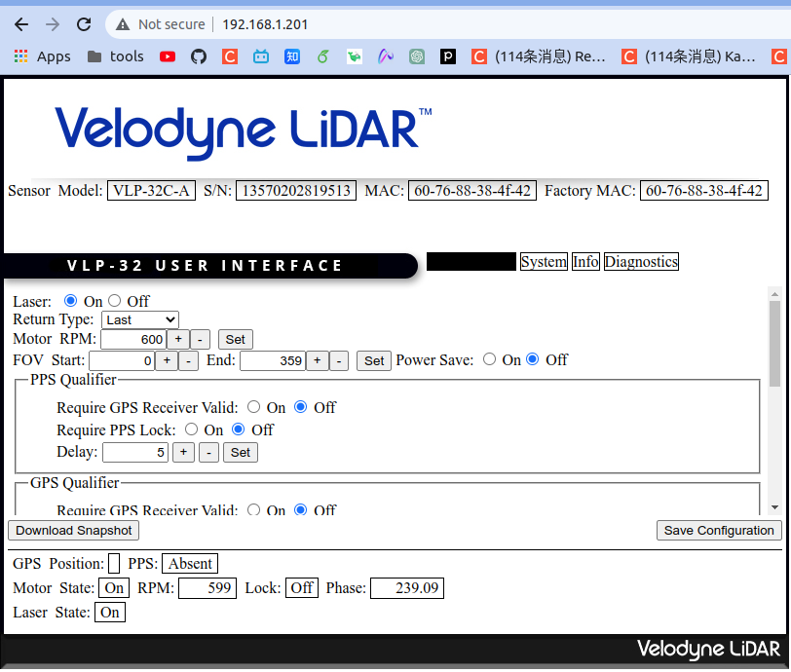
Task: Open the (114条消息) Re... bookmark
Action: coord(538,56)
